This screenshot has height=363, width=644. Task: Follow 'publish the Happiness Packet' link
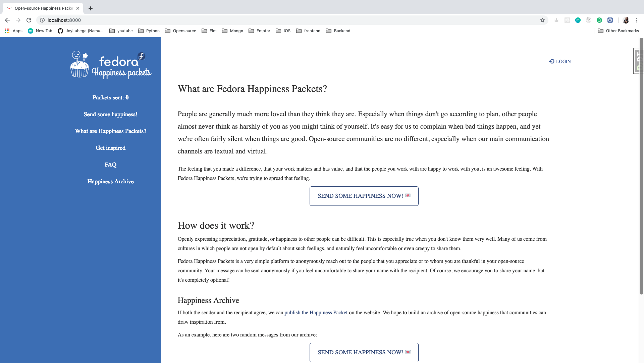pos(316,313)
